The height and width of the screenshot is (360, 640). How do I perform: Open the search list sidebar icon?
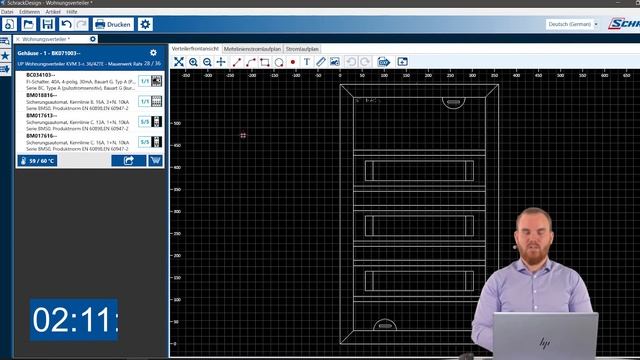5,41
